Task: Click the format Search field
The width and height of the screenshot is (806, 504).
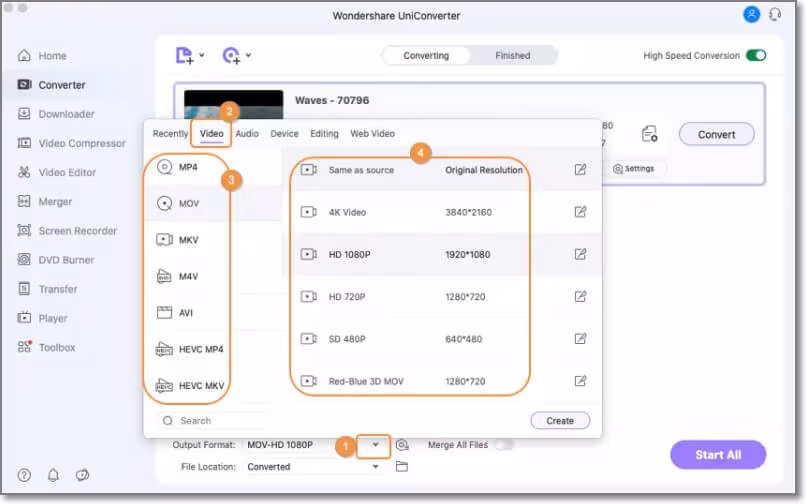Action: click(212, 421)
